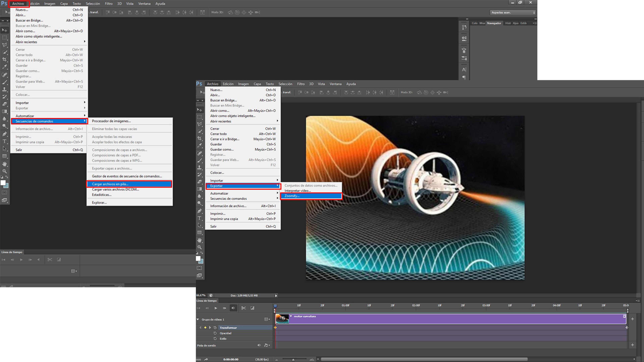Screen dimensions: 644x362
Task: Choose Zoomify... from the Exportar submenu
Action: pos(311,196)
